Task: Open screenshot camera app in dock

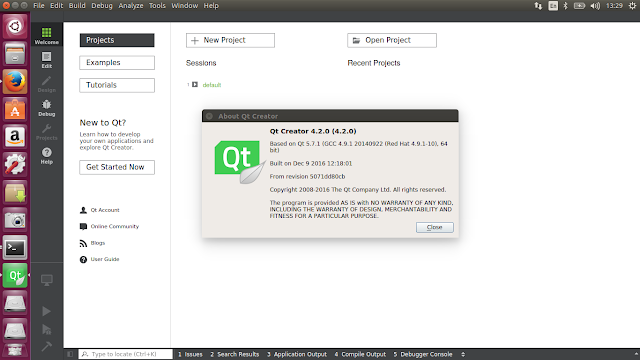Action: click(15, 220)
